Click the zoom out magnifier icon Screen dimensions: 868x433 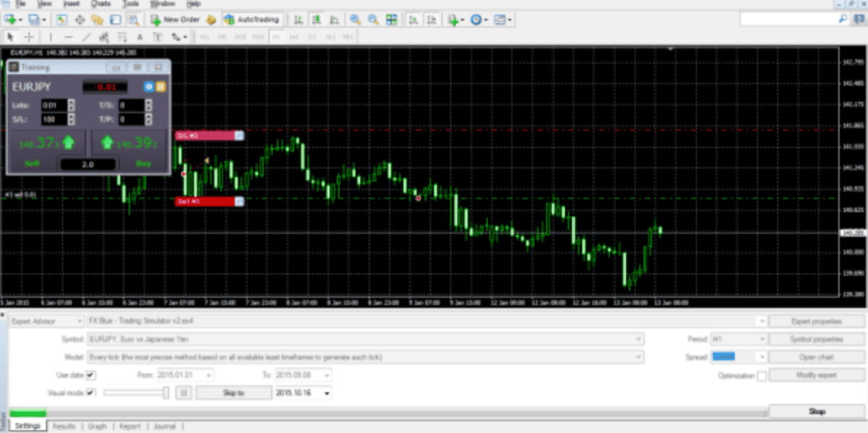(373, 20)
